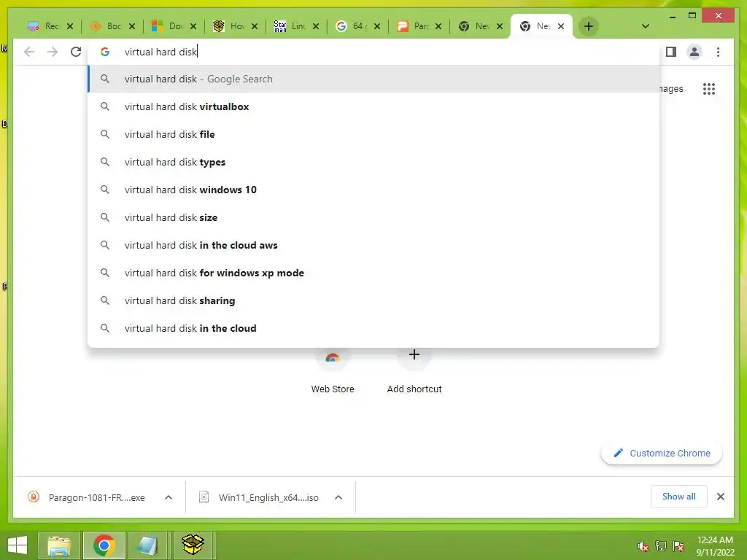Click Customize Chrome button

tap(662, 454)
